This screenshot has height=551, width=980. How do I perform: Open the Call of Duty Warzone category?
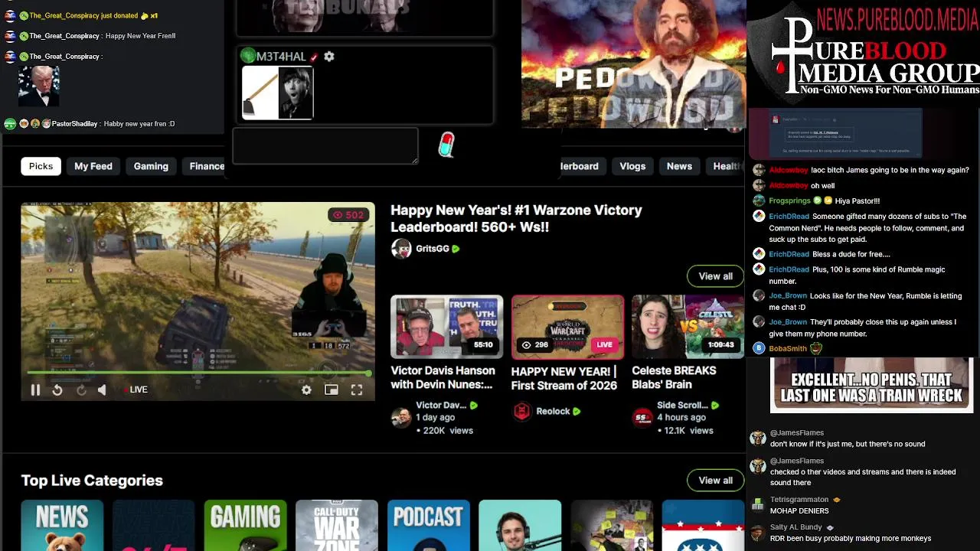tap(337, 525)
